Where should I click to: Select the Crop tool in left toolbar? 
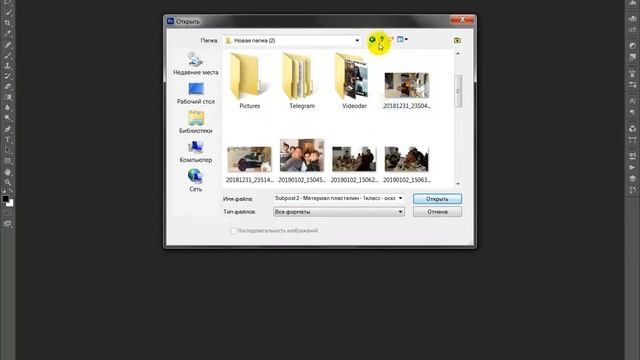click(x=7, y=23)
